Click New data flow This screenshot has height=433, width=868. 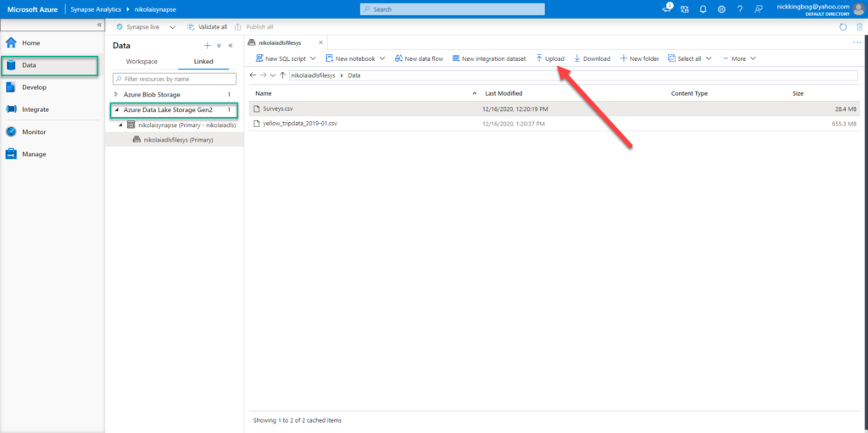click(419, 58)
